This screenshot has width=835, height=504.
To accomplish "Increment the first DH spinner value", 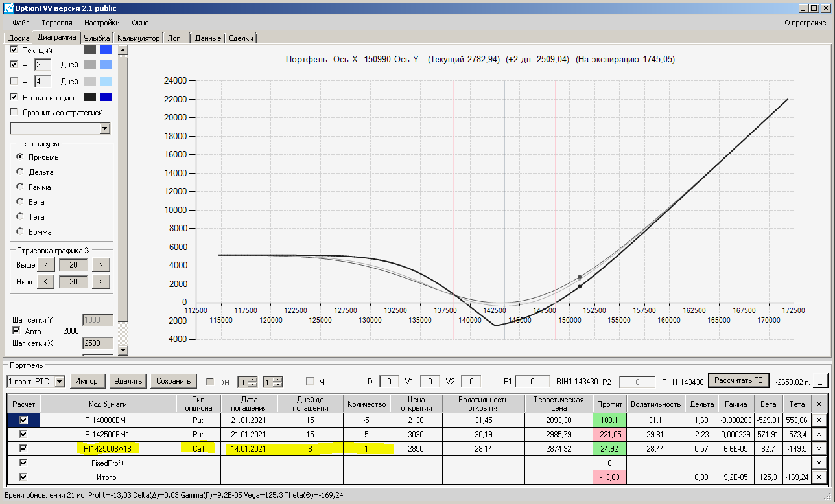I will coord(253,379).
